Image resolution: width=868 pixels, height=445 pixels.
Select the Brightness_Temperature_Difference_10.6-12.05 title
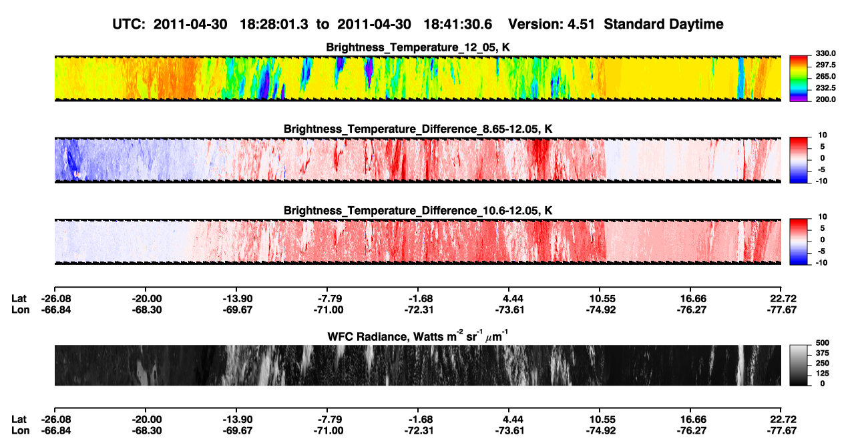pyautogui.click(x=418, y=211)
